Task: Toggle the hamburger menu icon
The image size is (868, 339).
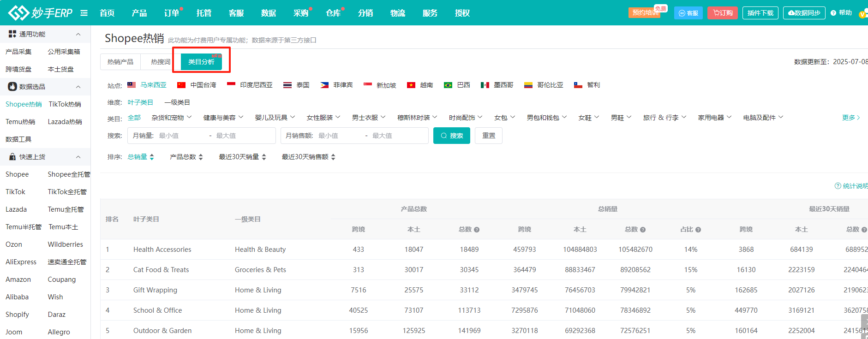Action: click(x=84, y=13)
